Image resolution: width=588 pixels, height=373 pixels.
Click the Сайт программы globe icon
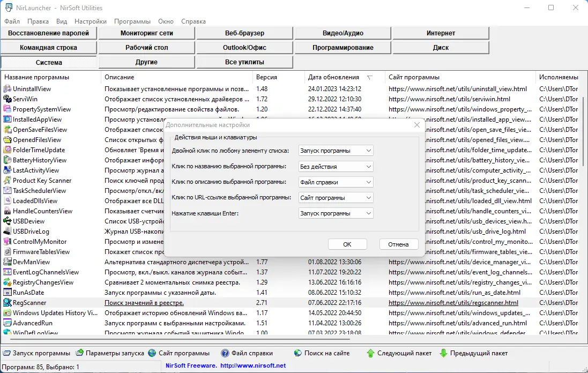pyautogui.click(x=152, y=353)
